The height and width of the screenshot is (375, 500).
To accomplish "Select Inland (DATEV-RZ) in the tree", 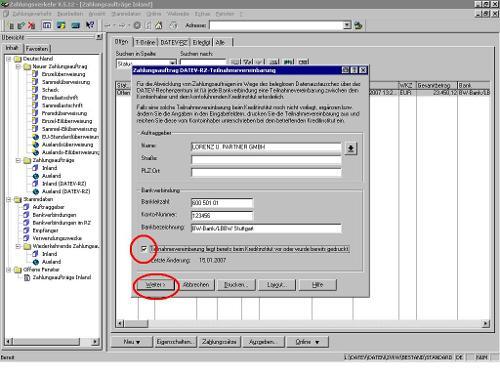I will click(x=64, y=184).
